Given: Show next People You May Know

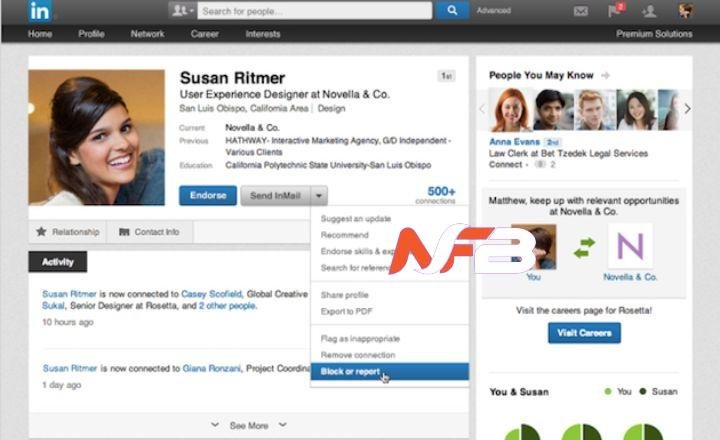Looking at the screenshot, I should (687, 109).
